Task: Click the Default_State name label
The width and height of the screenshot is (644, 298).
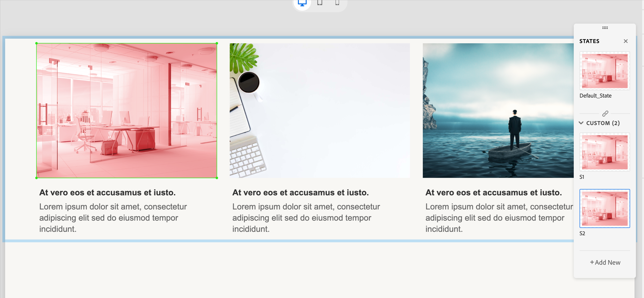Action: click(x=595, y=96)
